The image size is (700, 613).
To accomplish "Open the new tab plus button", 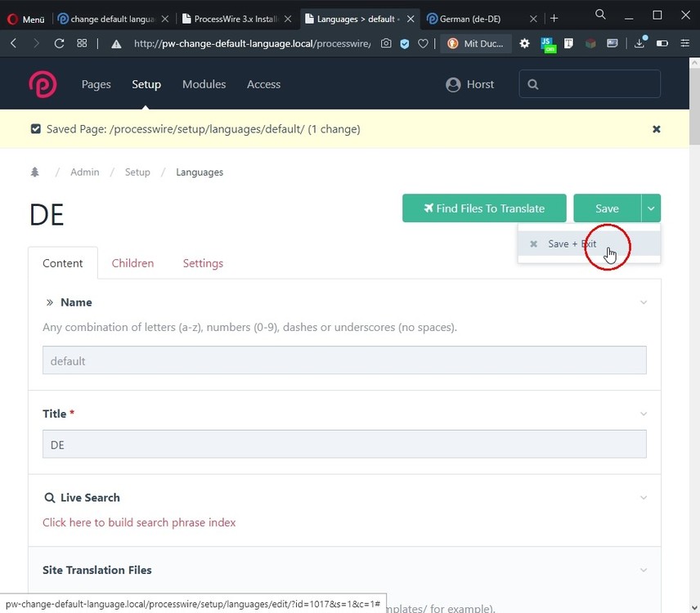I will pos(554,18).
